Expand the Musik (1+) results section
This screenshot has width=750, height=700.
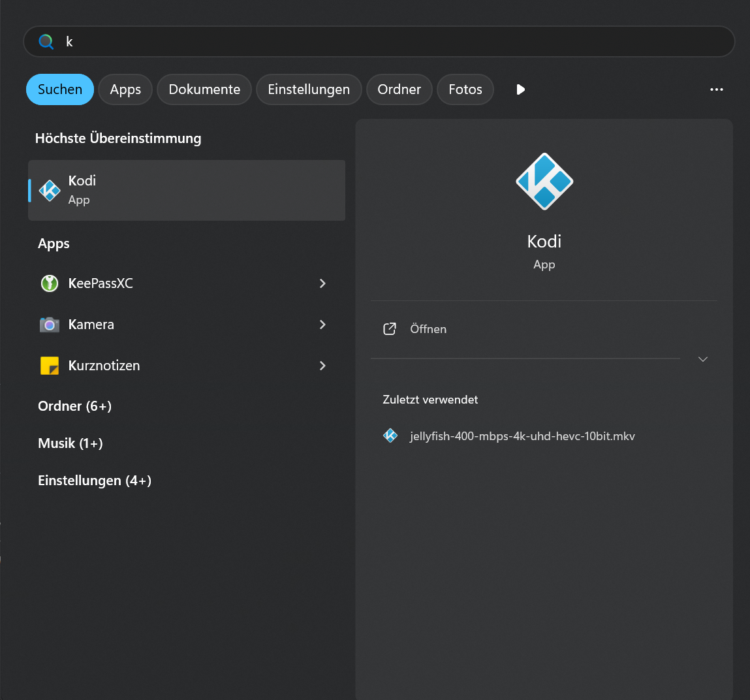tap(70, 443)
